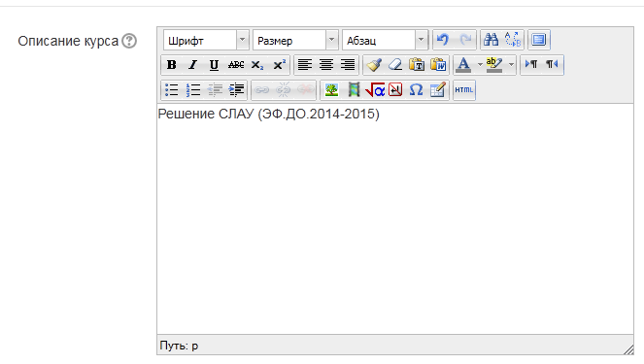Toggle underline formatting

tap(215, 65)
